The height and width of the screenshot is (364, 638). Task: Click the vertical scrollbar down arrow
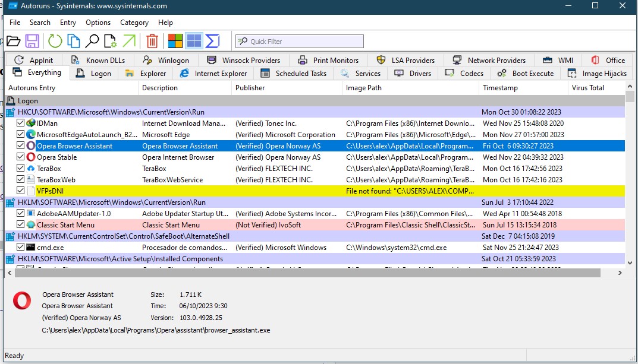[x=630, y=263]
